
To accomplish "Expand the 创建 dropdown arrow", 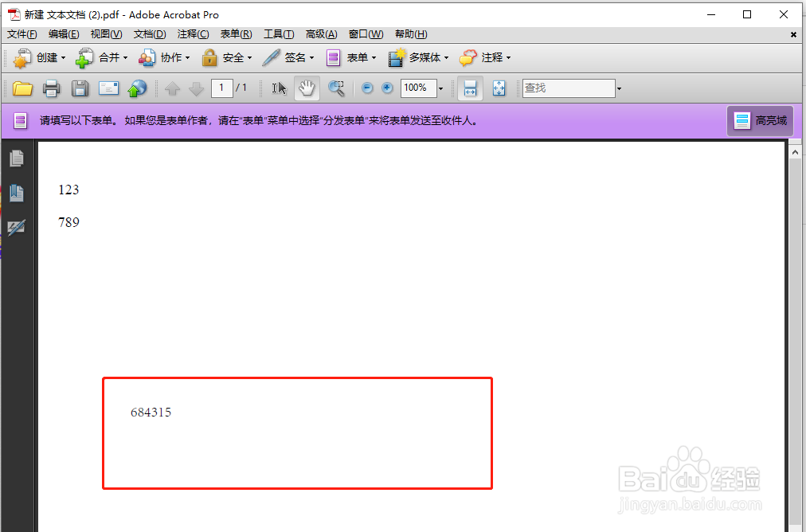I will (63, 57).
